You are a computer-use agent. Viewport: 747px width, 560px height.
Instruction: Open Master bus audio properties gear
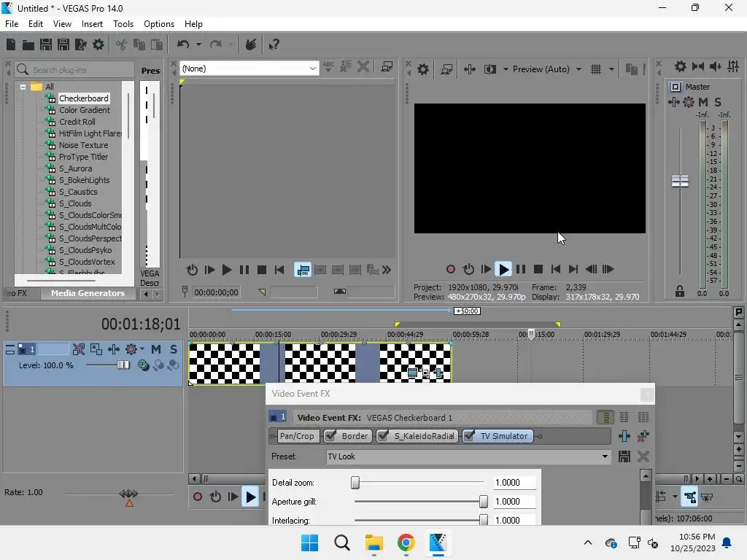tap(681, 66)
